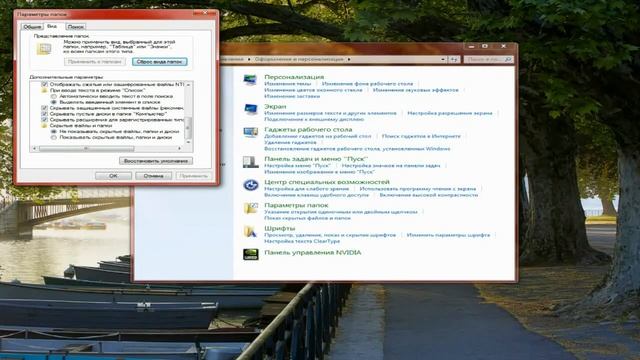Select 'Автоматически вводить текст в поле поиска' radio

pyautogui.click(x=53, y=96)
